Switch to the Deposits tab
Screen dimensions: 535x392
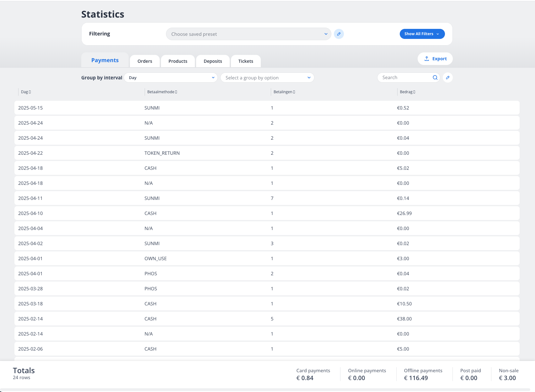[x=213, y=61]
